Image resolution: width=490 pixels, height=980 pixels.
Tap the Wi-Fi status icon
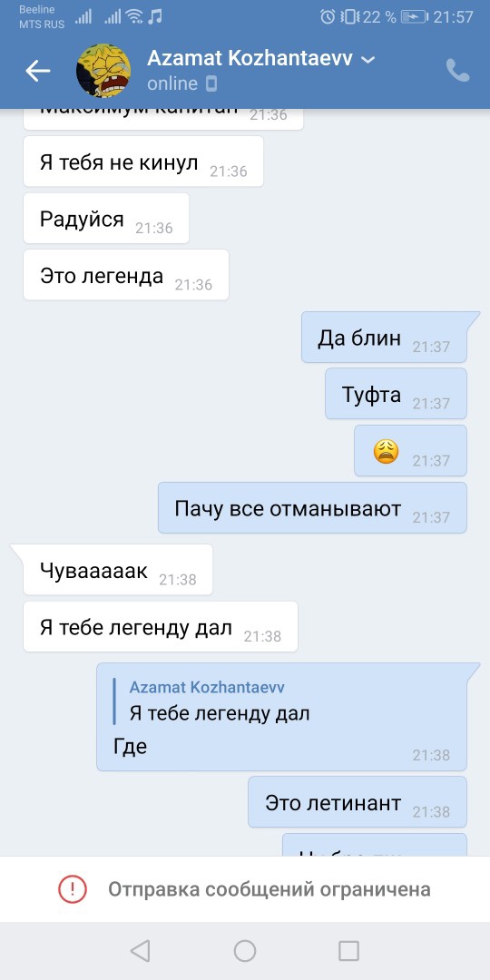pos(133,17)
